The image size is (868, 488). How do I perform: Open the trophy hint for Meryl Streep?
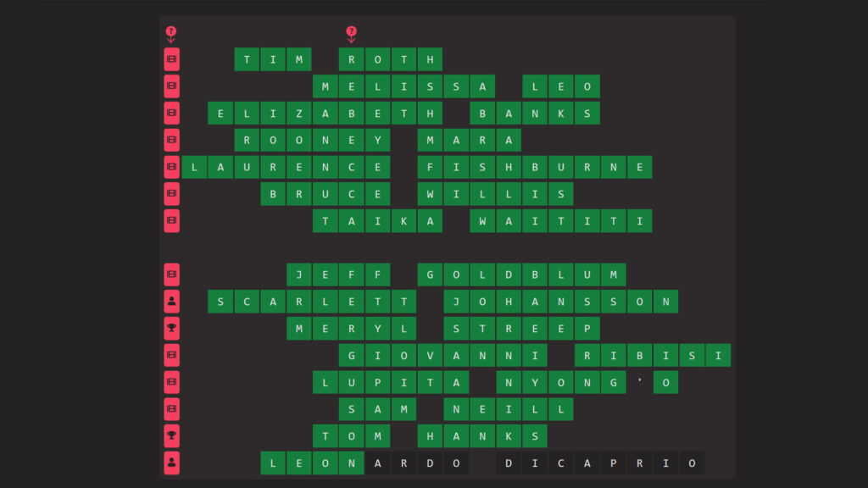click(172, 329)
